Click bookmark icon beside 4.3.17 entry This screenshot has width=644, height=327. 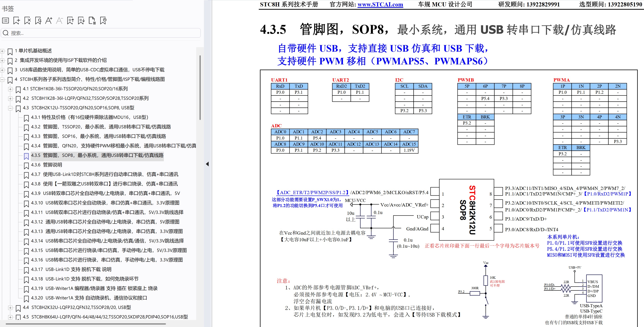pyautogui.click(x=26, y=270)
